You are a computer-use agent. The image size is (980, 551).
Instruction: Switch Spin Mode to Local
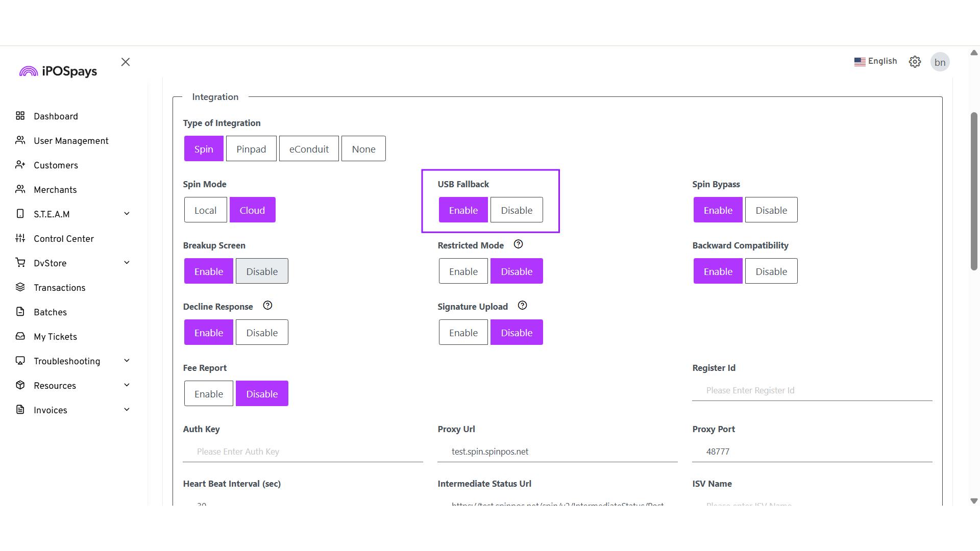click(205, 210)
